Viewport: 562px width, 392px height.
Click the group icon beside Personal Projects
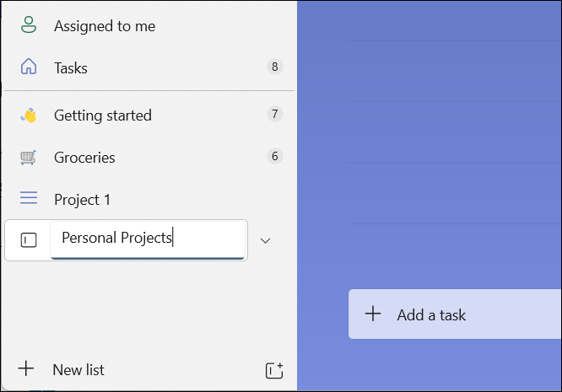[x=29, y=240]
